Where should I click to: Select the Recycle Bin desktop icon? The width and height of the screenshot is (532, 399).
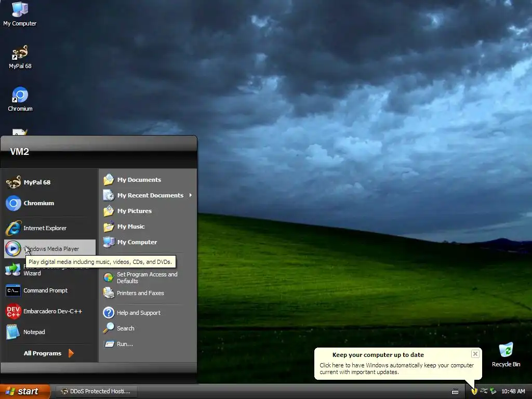point(506,354)
